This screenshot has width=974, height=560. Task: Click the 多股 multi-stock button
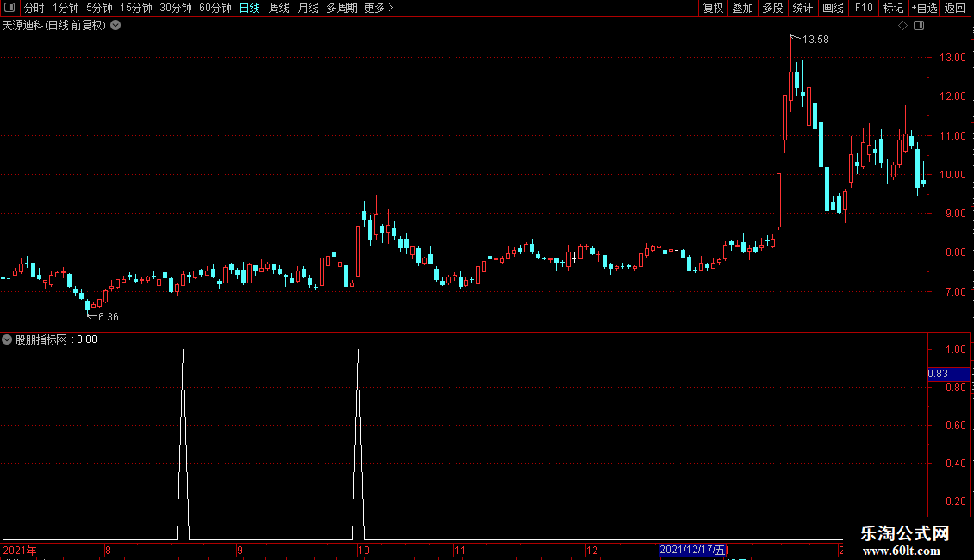tap(772, 8)
